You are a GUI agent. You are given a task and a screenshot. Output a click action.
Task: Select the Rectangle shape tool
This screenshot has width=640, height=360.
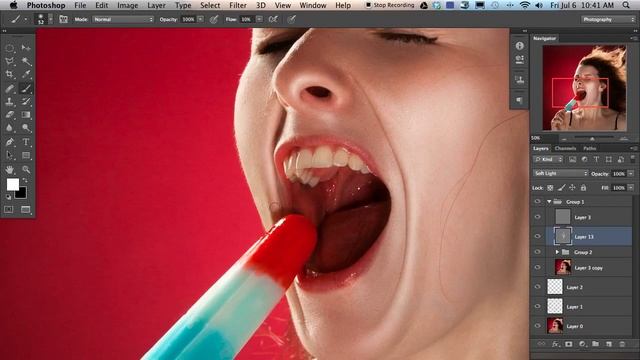[x=26, y=156]
